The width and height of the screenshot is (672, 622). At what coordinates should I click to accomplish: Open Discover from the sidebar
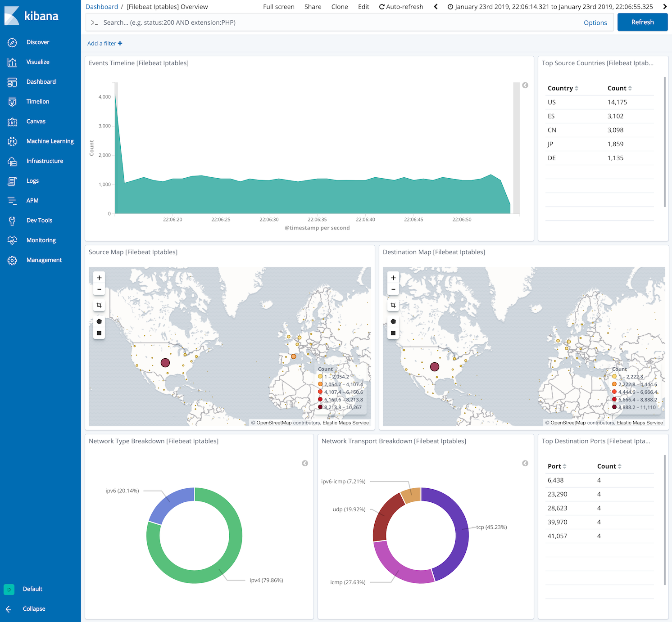click(x=38, y=42)
